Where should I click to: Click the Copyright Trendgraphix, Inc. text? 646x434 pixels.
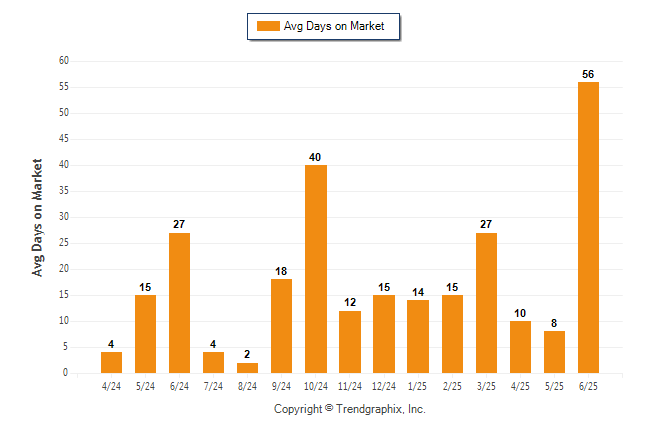(350, 409)
